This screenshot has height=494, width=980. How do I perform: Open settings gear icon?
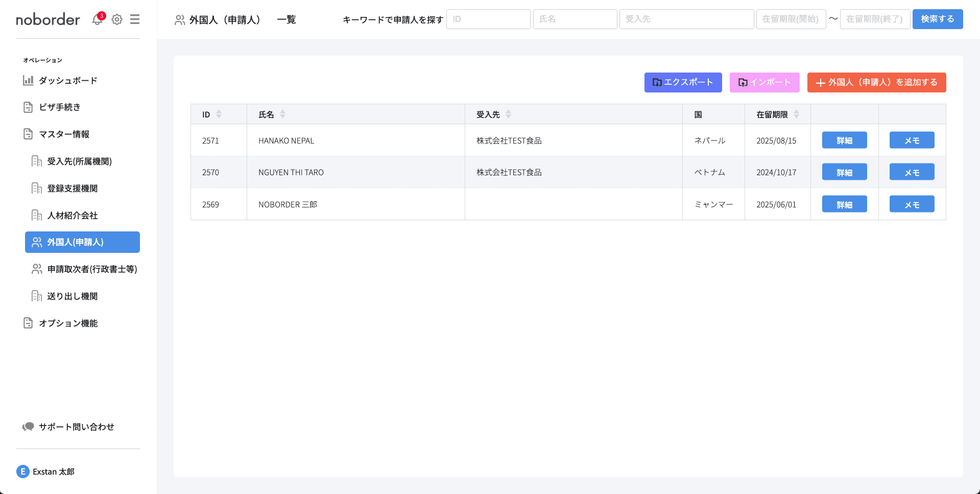click(x=117, y=19)
